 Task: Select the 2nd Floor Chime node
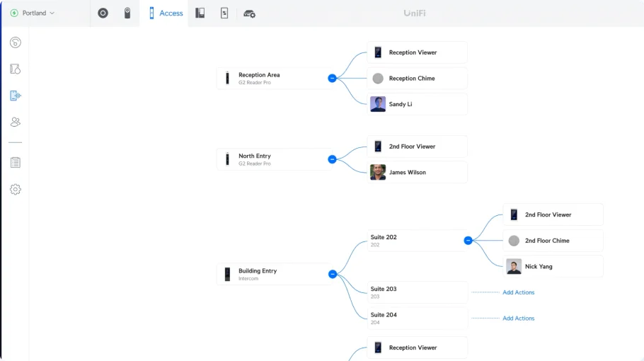[x=553, y=241]
